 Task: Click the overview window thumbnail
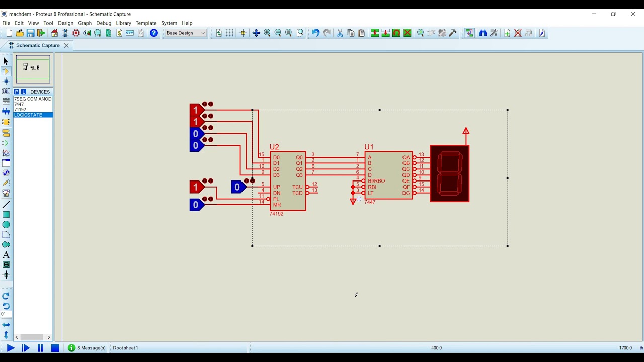pyautogui.click(x=33, y=69)
